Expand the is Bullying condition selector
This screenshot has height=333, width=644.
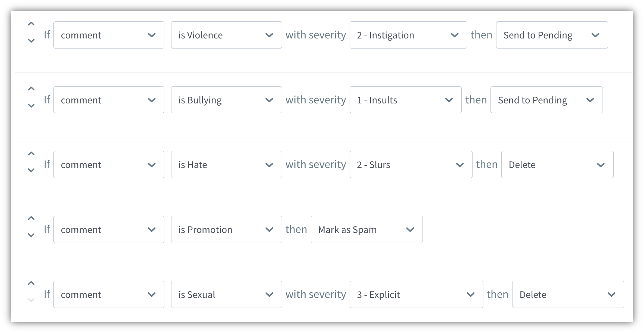[226, 100]
